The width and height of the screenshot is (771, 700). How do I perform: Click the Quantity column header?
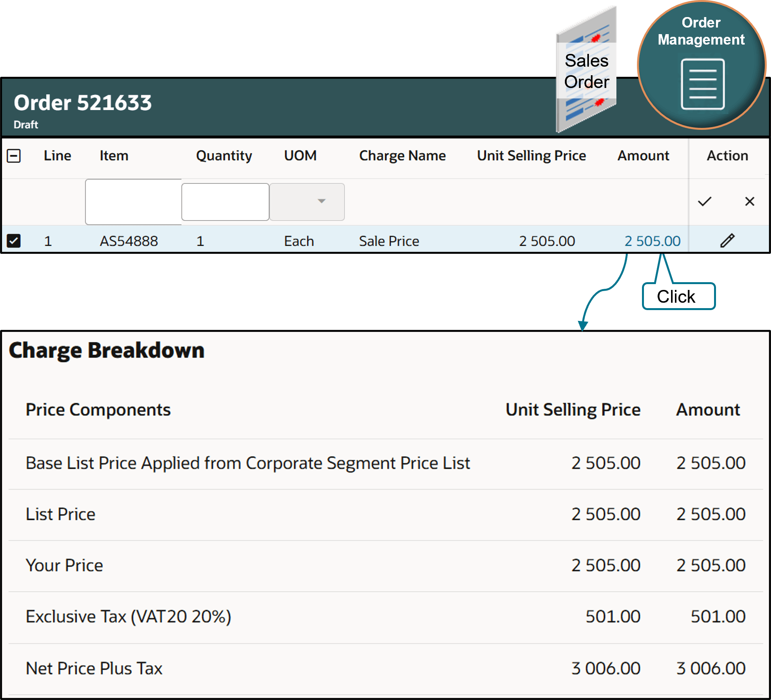(x=224, y=155)
